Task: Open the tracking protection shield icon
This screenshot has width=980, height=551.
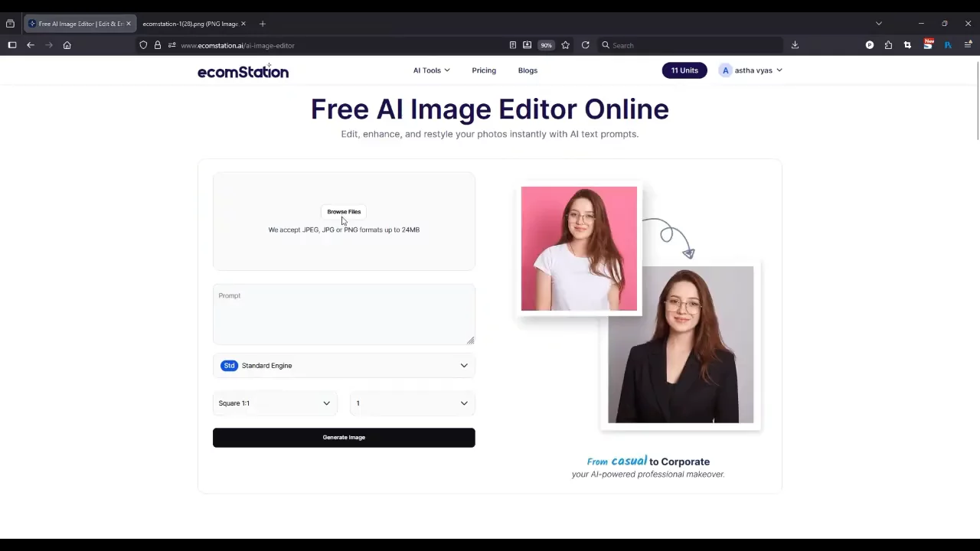Action: [143, 45]
